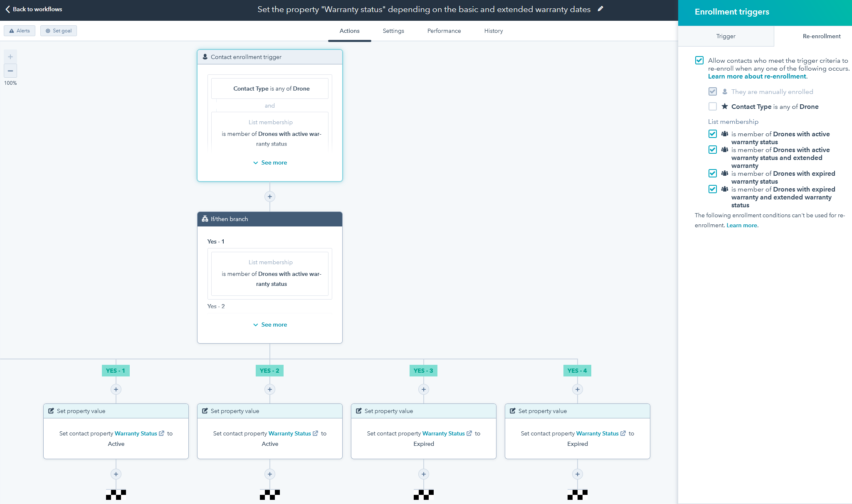Open Learn more about re-enrollment link
Viewport: 852px width, 504px height.
(x=757, y=76)
